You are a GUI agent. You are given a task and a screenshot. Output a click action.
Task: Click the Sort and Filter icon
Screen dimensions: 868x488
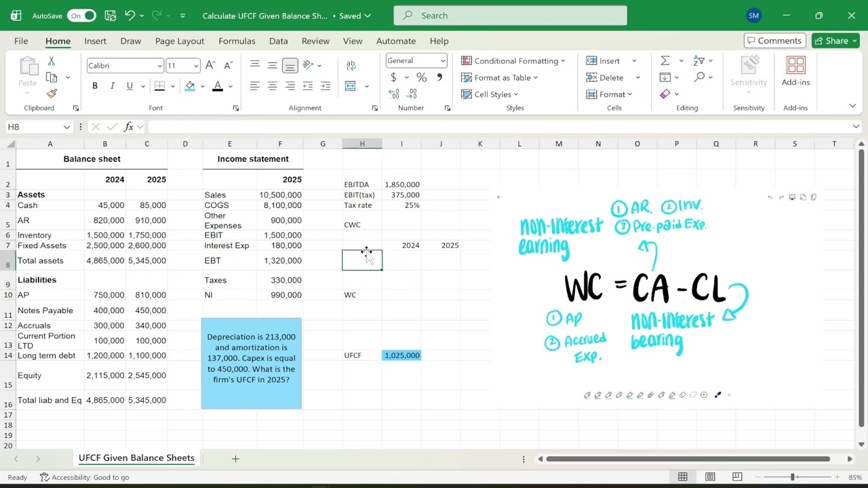coord(699,61)
